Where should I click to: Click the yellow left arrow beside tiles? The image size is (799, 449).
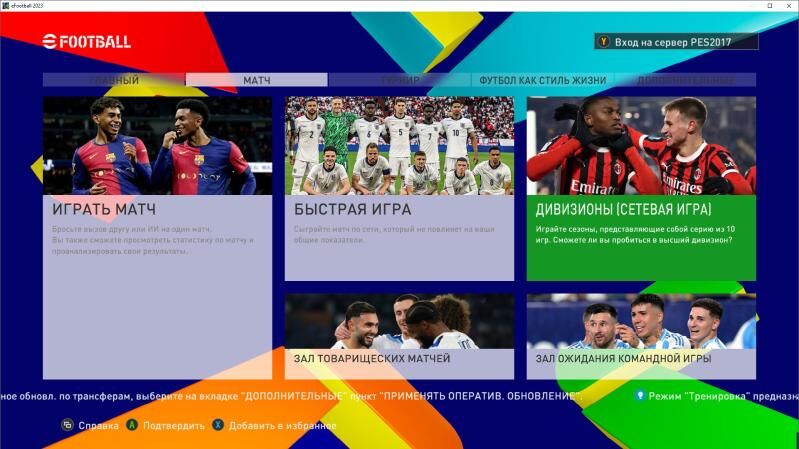coord(37,169)
